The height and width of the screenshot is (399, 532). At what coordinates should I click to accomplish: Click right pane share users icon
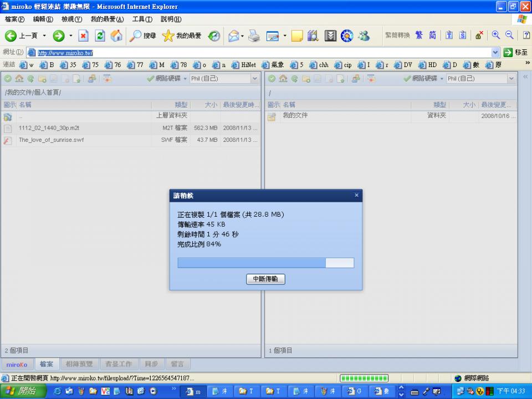(x=356, y=79)
